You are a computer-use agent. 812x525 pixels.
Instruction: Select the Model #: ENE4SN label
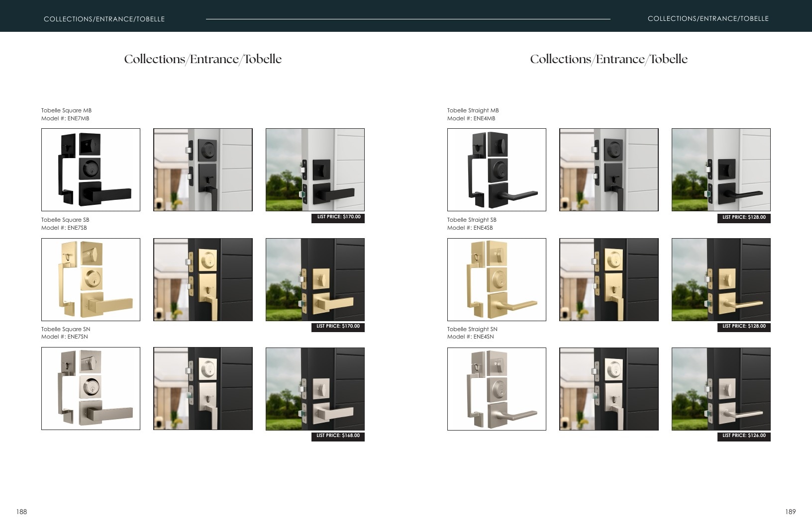pyautogui.click(x=470, y=337)
